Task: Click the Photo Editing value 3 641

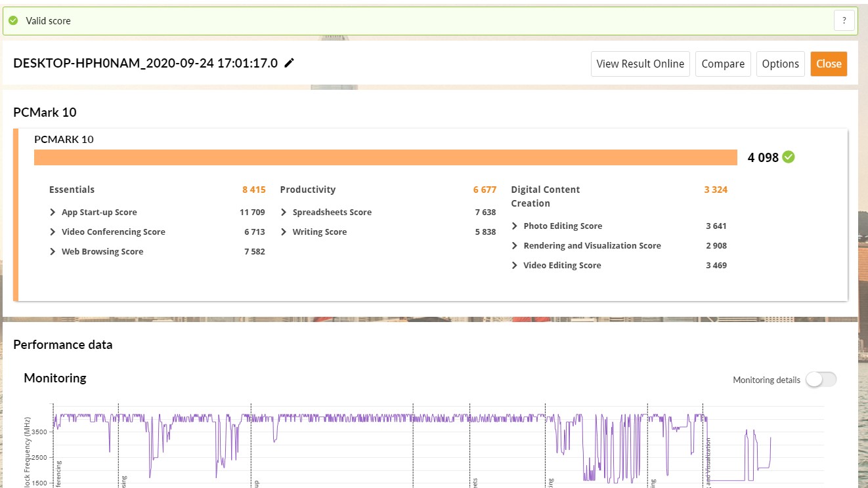Action: 716,226
